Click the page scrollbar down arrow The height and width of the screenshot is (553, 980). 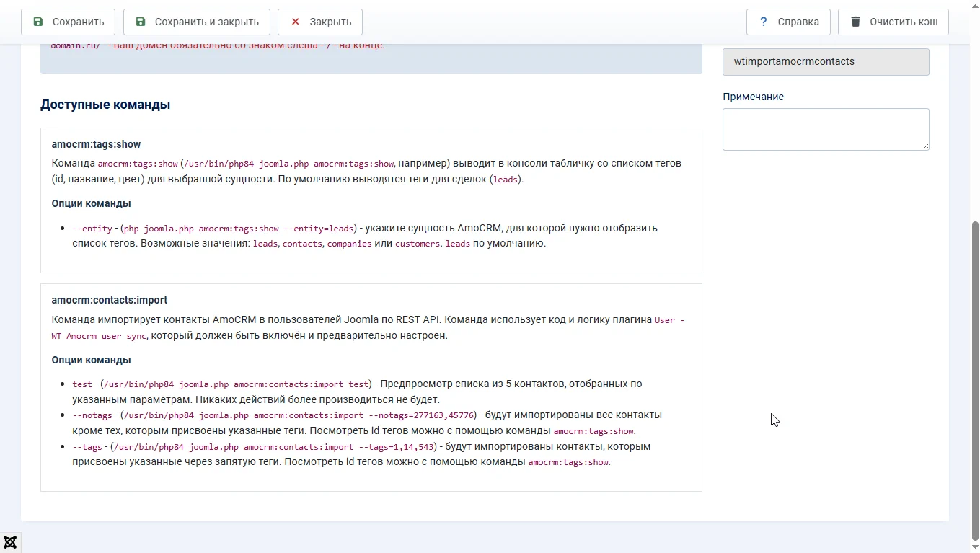(975, 548)
